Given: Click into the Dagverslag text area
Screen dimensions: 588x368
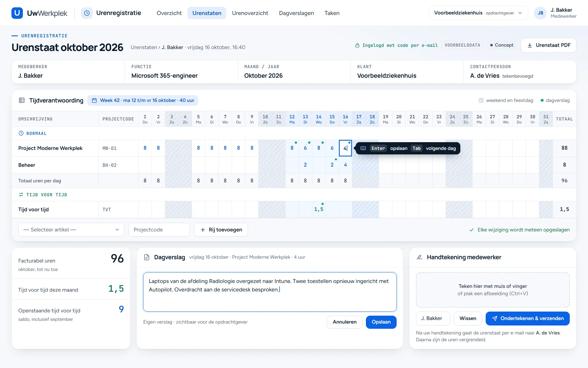Looking at the screenshot, I should click(x=270, y=292).
